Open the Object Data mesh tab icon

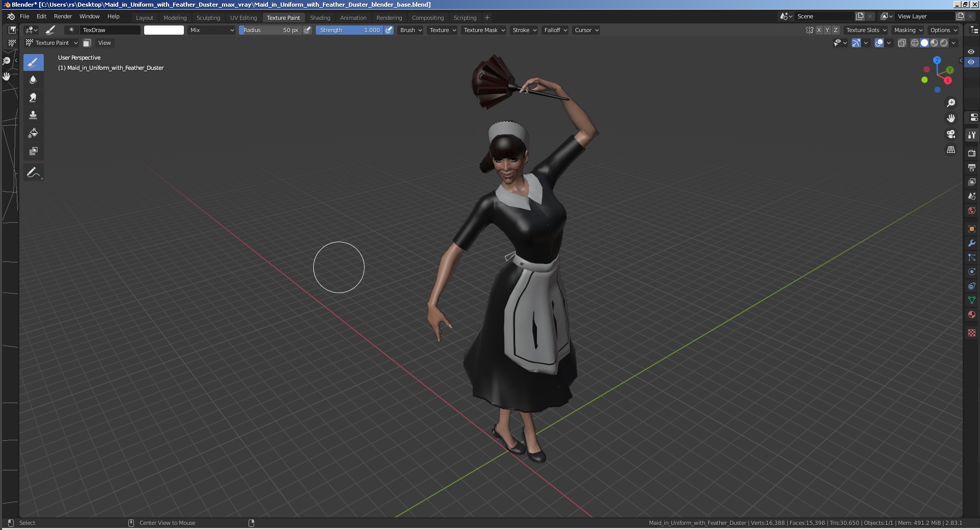click(x=972, y=300)
